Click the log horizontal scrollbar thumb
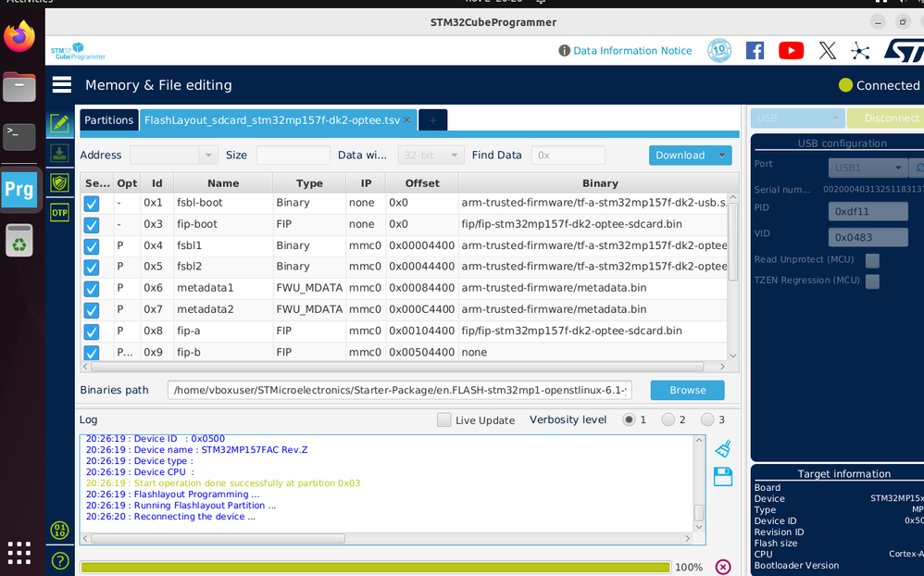This screenshot has height=576, width=924. [218, 538]
